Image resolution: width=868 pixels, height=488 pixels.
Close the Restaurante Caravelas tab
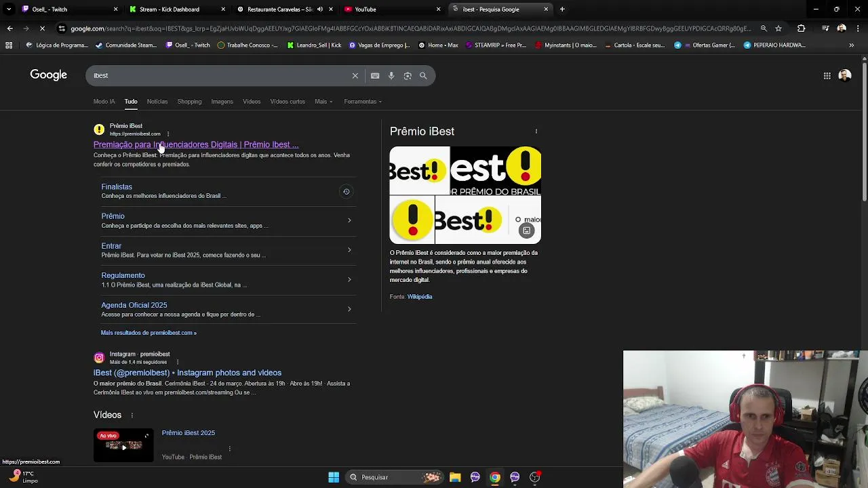coord(330,9)
